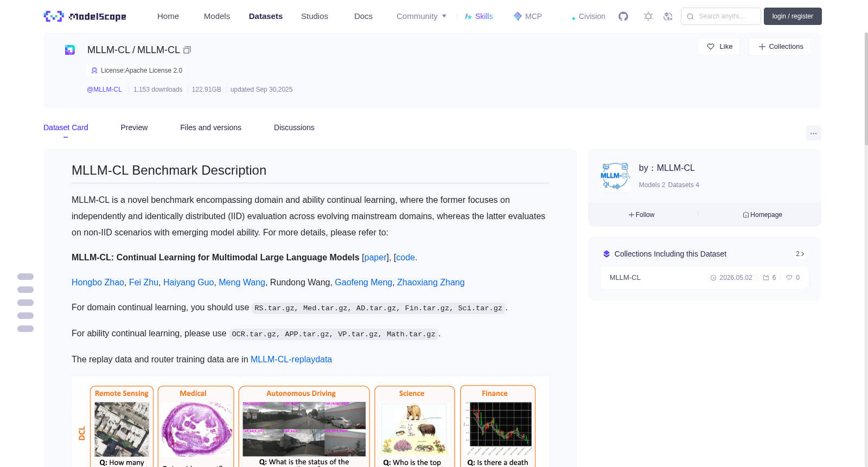Open author Meng Wang's link
Viewport: 868px width, 467px height.
point(242,283)
